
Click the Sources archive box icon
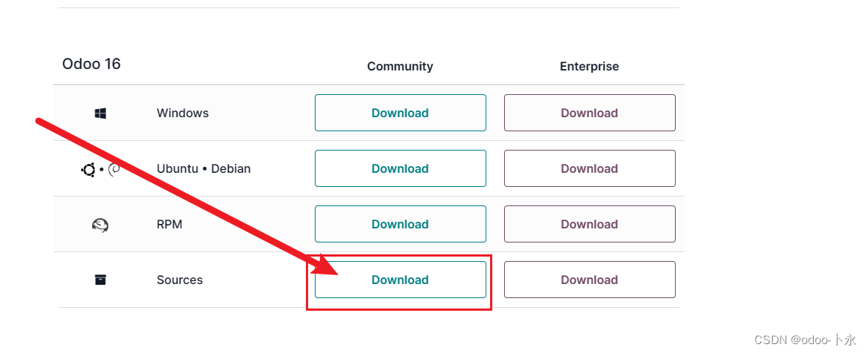coord(100,280)
